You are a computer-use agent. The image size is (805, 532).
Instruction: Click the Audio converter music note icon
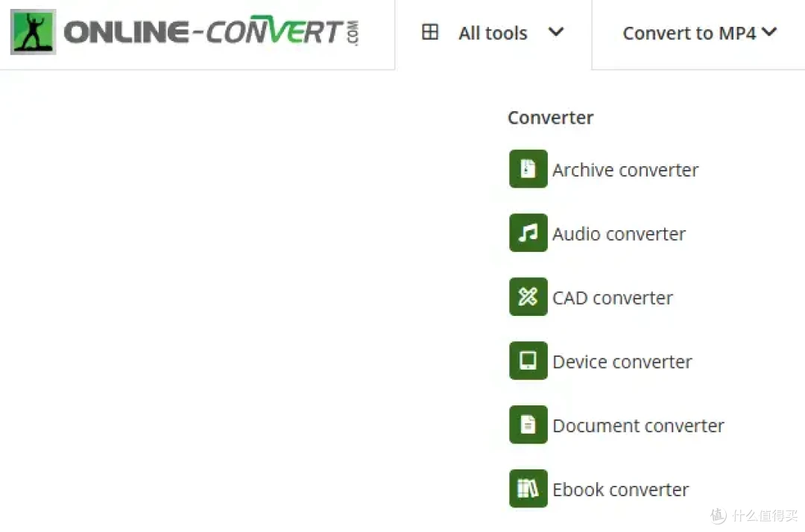pyautogui.click(x=528, y=233)
